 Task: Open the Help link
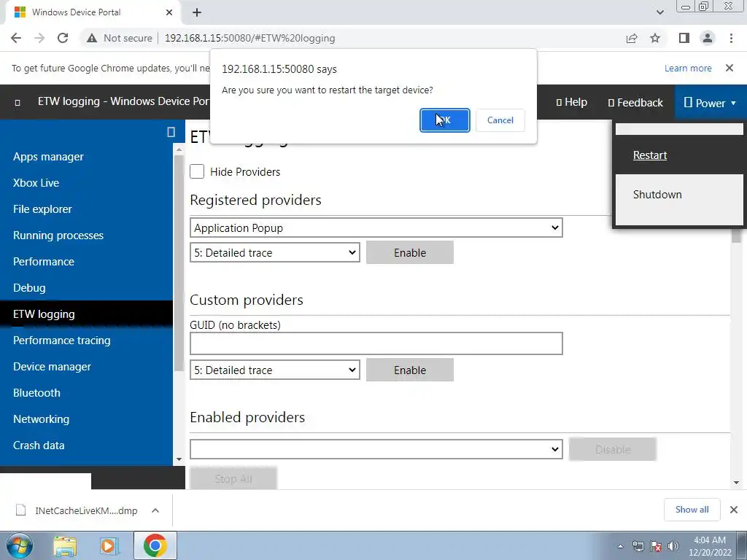tap(572, 102)
